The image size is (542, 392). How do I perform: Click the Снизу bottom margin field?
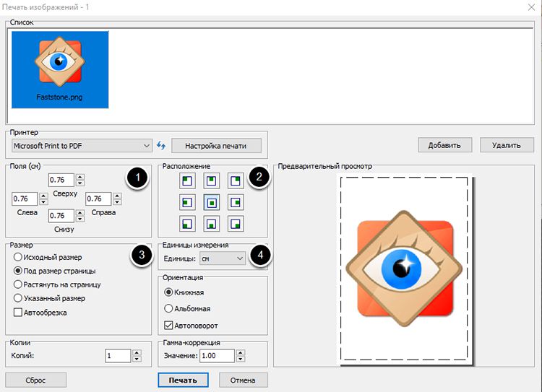pos(61,216)
